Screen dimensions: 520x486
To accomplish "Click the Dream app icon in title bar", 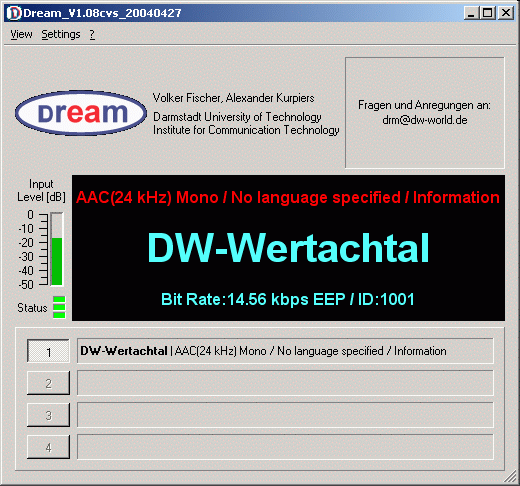I will tap(14, 13).
